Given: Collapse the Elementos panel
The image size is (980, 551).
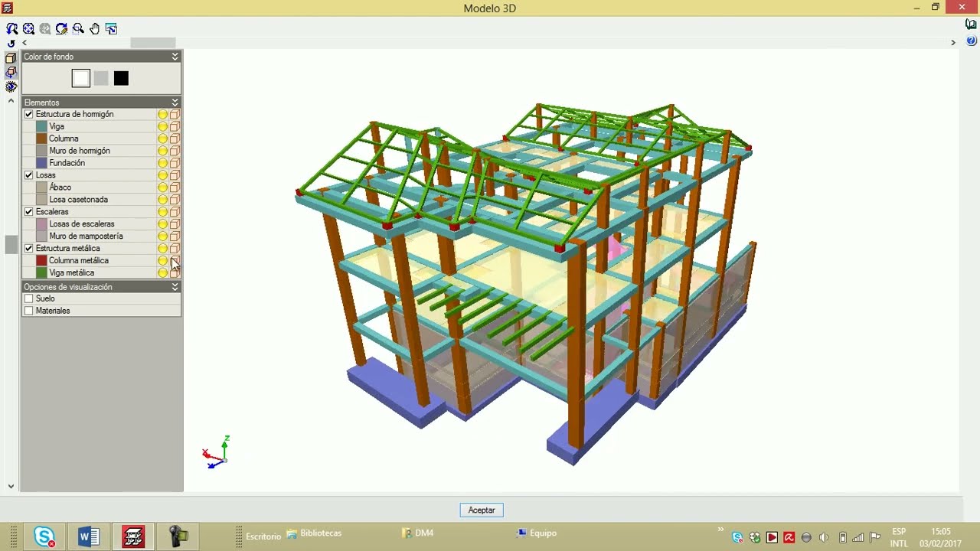Looking at the screenshot, I should click(175, 103).
